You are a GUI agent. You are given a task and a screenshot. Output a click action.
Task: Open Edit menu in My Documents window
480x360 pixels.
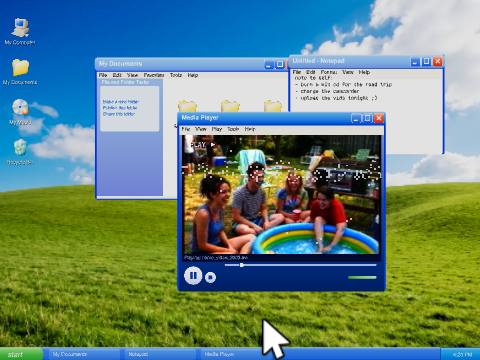[117, 75]
